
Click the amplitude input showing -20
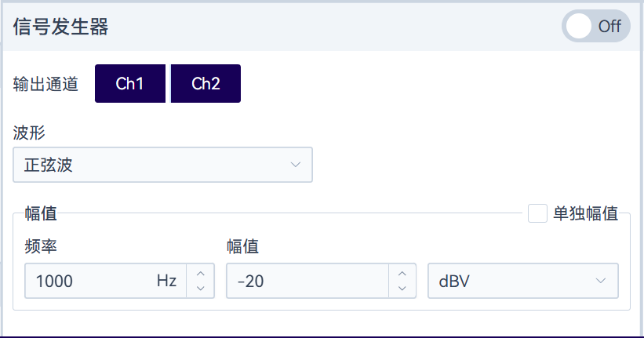tap(306, 281)
